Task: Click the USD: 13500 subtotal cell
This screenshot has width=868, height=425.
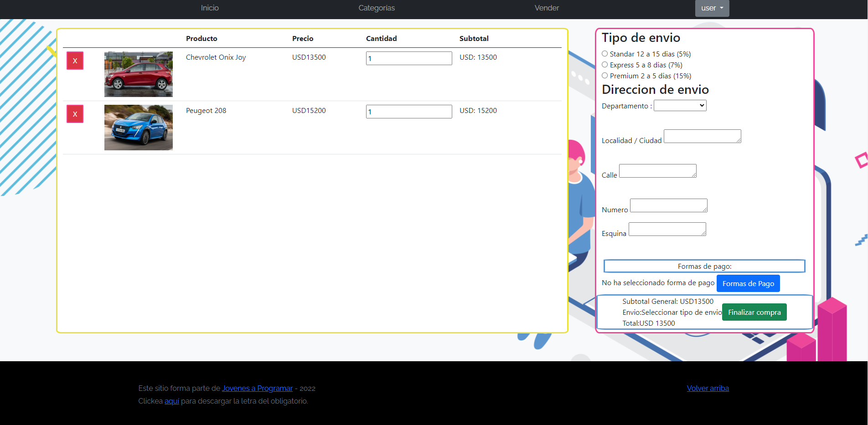Action: [x=478, y=57]
